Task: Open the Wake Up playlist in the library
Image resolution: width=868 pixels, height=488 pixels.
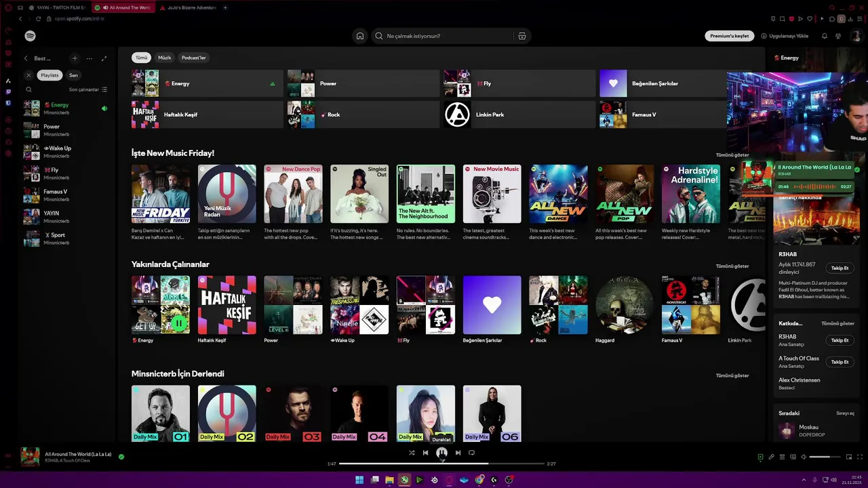Action: pos(66,152)
